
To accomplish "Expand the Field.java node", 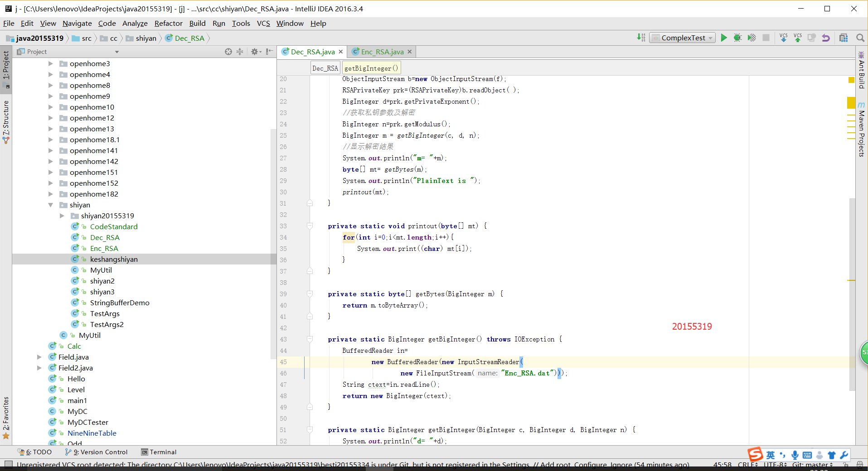I will tap(39, 357).
